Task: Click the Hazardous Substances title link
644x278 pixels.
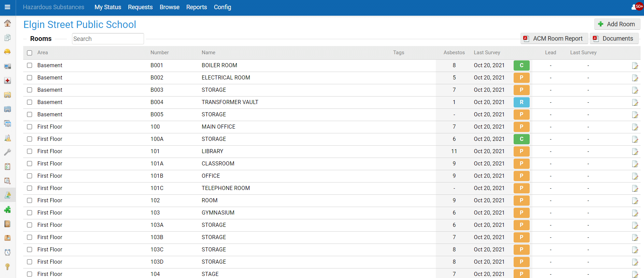Action: pyautogui.click(x=54, y=7)
